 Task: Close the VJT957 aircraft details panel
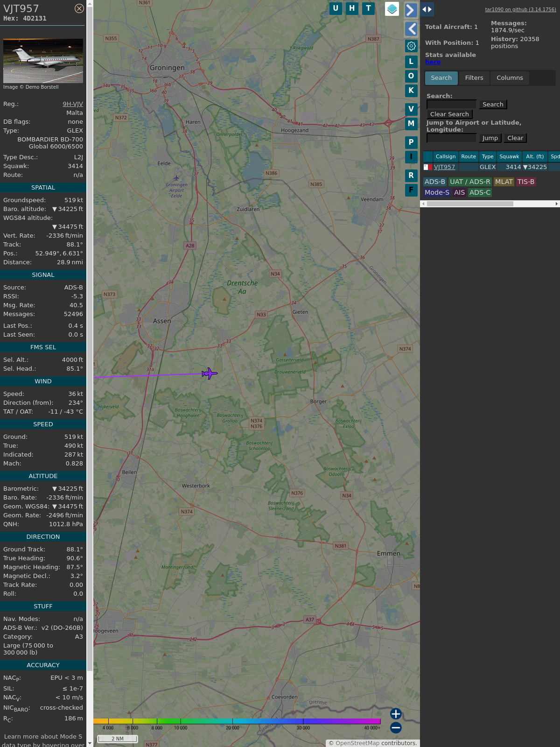pyautogui.click(x=79, y=8)
